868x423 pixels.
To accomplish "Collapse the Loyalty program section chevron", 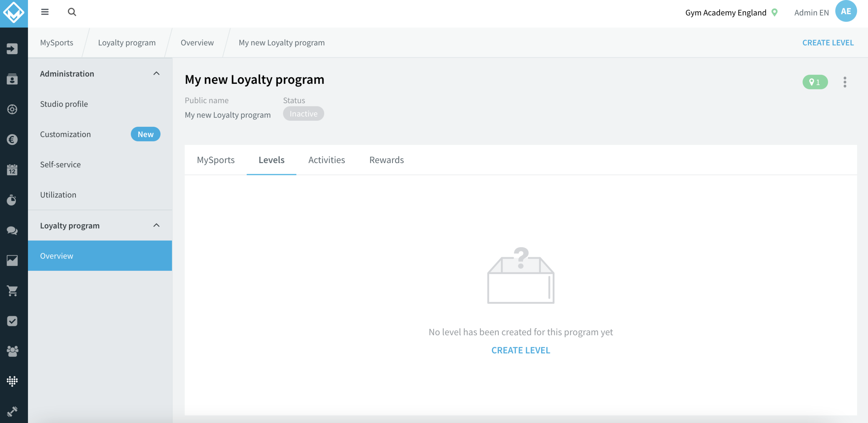I will coord(156,225).
